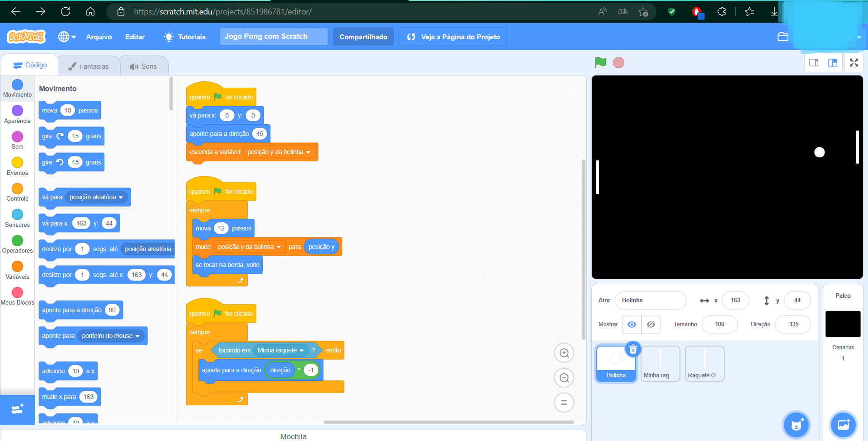Click the sprite name field Bolinha
868x441 pixels.
pos(651,300)
